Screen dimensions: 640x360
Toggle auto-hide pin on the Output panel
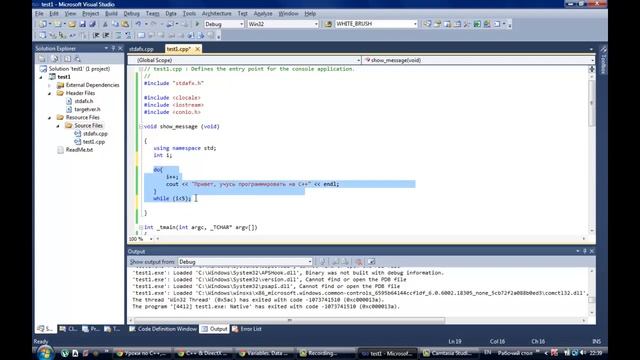click(x=585, y=251)
